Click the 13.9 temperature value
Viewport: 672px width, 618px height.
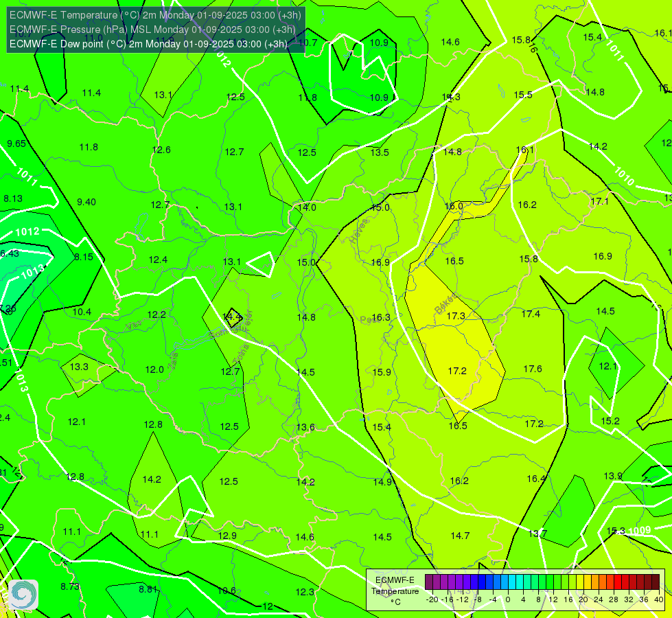point(613,476)
